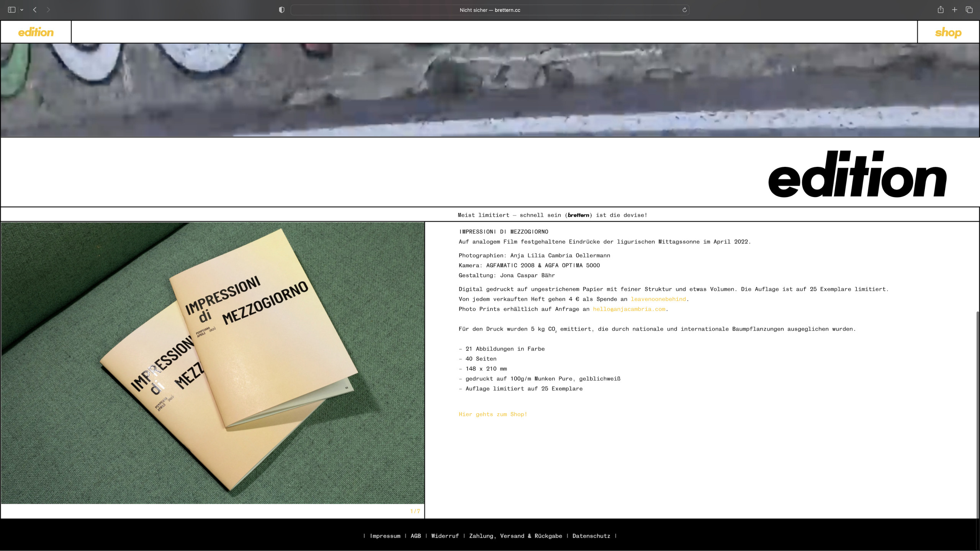Click the forward navigation arrow
This screenshot has width=980, height=551.
48,10
